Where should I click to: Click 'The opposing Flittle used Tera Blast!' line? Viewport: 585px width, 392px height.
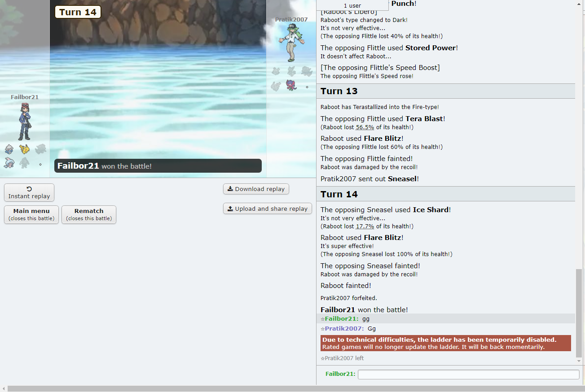pos(383,119)
